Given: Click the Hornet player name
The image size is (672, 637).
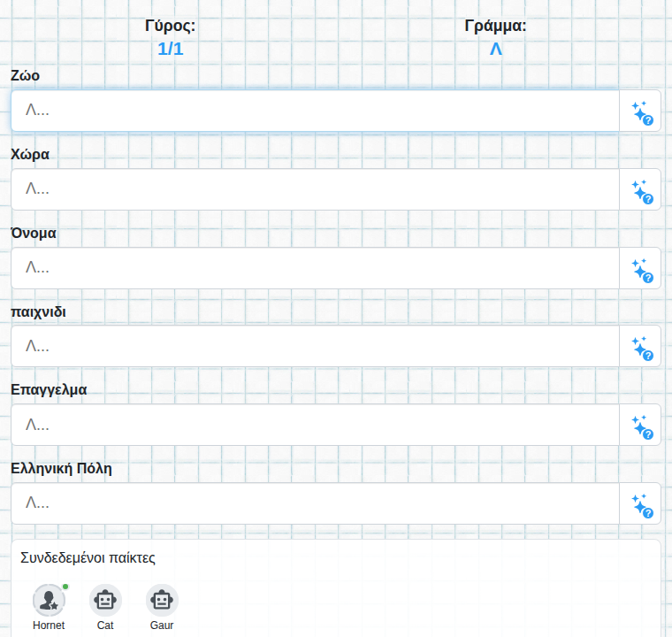Looking at the screenshot, I should [49, 625].
